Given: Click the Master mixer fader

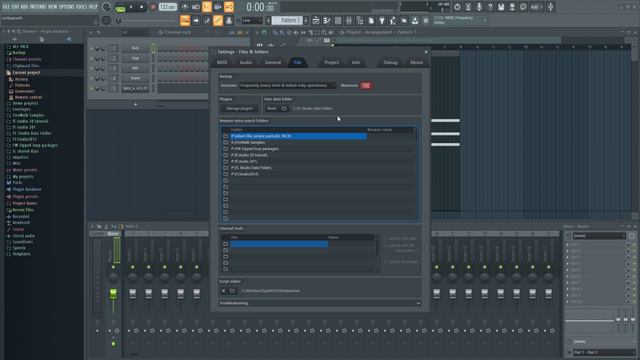Looking at the screenshot, I should 113,293.
